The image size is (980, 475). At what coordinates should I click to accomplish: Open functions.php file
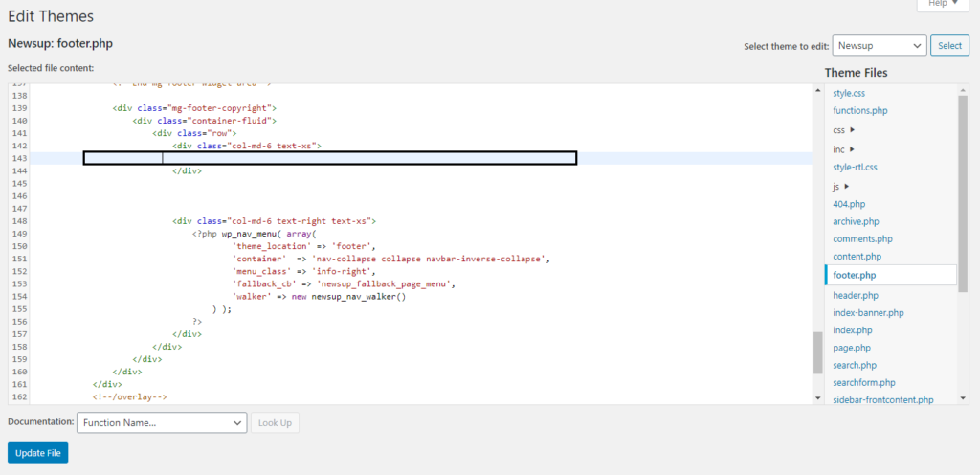[x=860, y=111]
